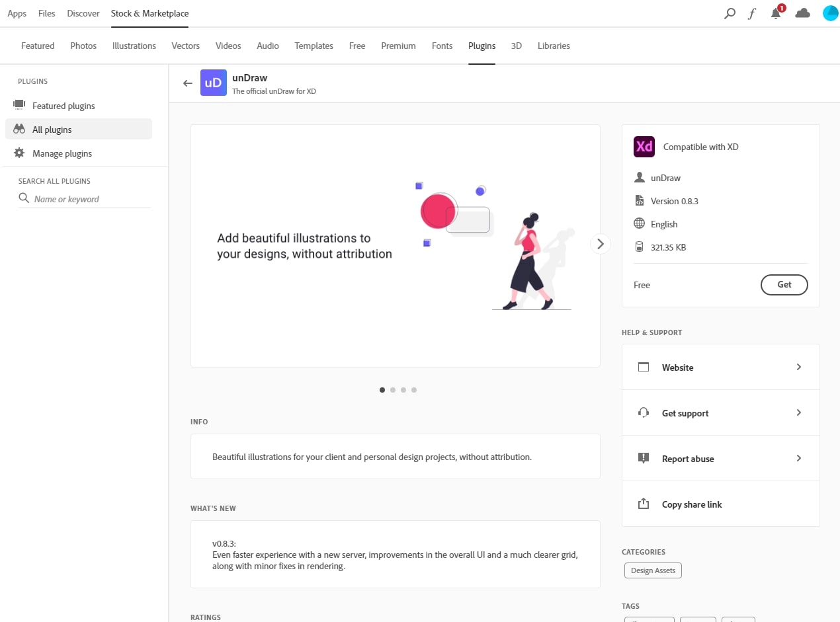The height and width of the screenshot is (622, 840).
Task: Click the person icon next to unDraw publisher
Action: (x=639, y=178)
